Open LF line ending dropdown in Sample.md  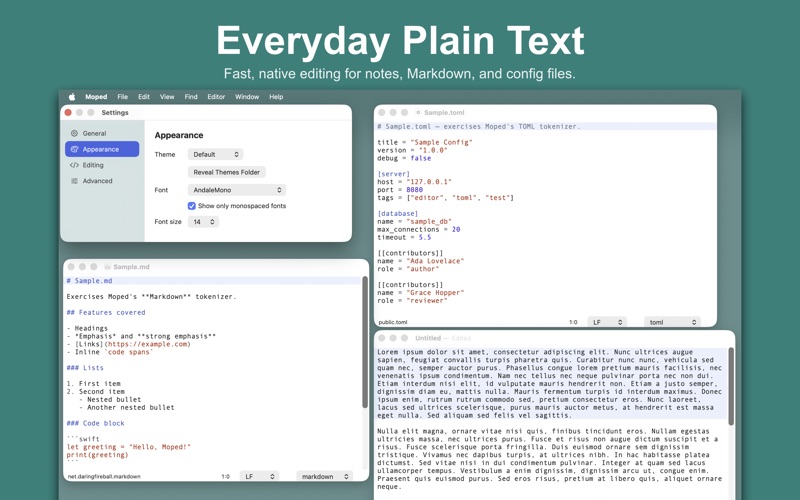[x=259, y=476]
